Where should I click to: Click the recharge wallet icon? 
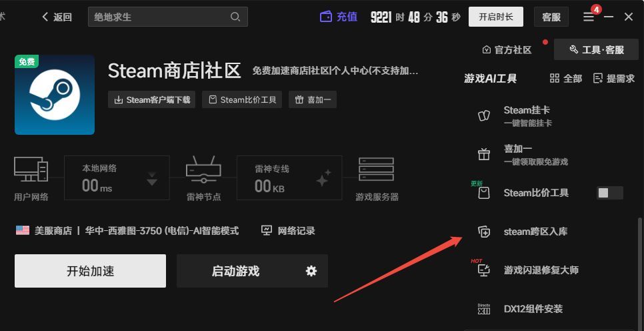[x=326, y=17]
